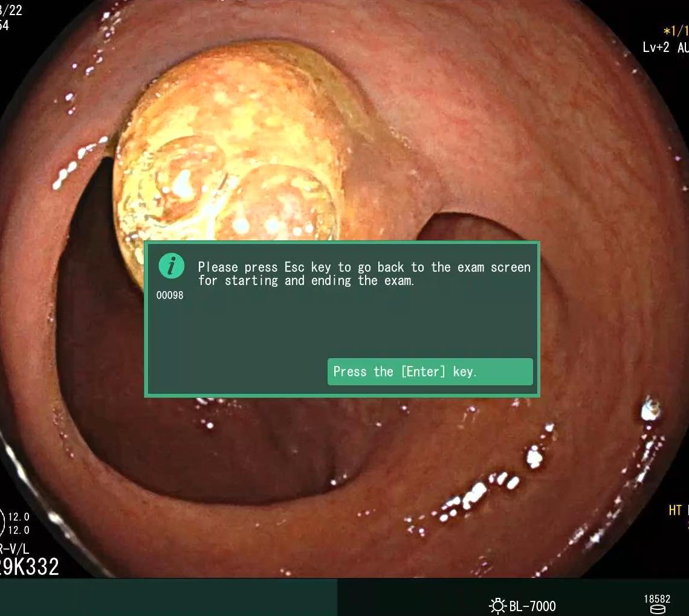Click the 'Please press Esc key' message text
Screen dimensions: 689x616
[x=364, y=274]
